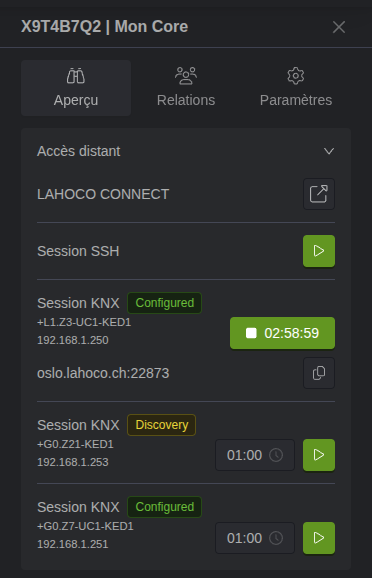Viewport: 372px width, 578px height.
Task: Click the Configured badge of +L1.Z3-UC1-KED1
Action: 164,303
